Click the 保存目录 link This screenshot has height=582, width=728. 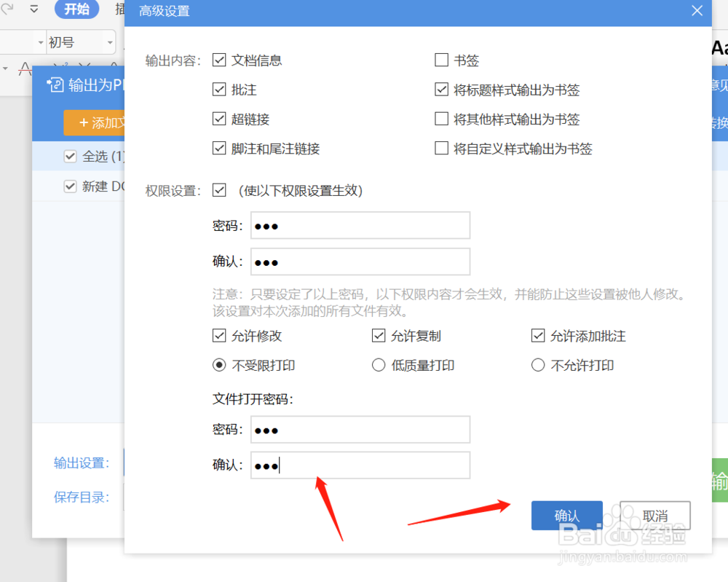tap(80, 496)
